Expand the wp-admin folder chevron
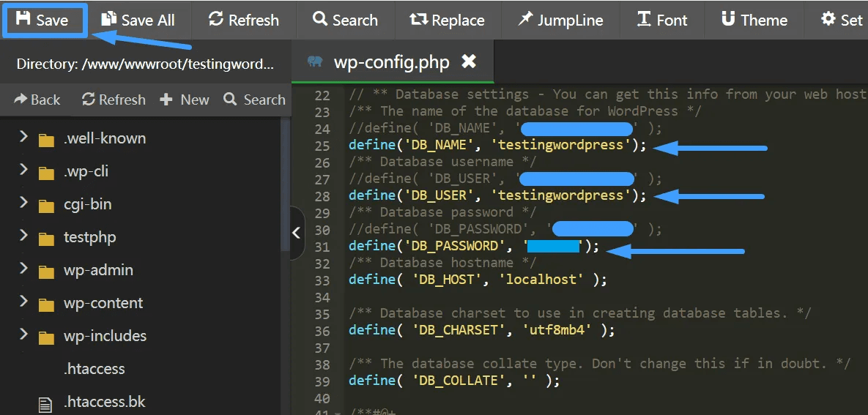 tap(23, 268)
